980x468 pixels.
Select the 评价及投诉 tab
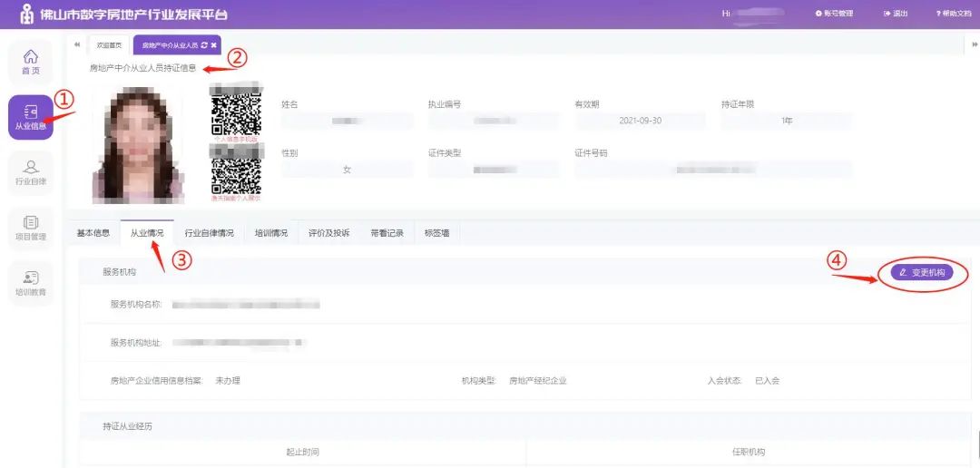(328, 233)
